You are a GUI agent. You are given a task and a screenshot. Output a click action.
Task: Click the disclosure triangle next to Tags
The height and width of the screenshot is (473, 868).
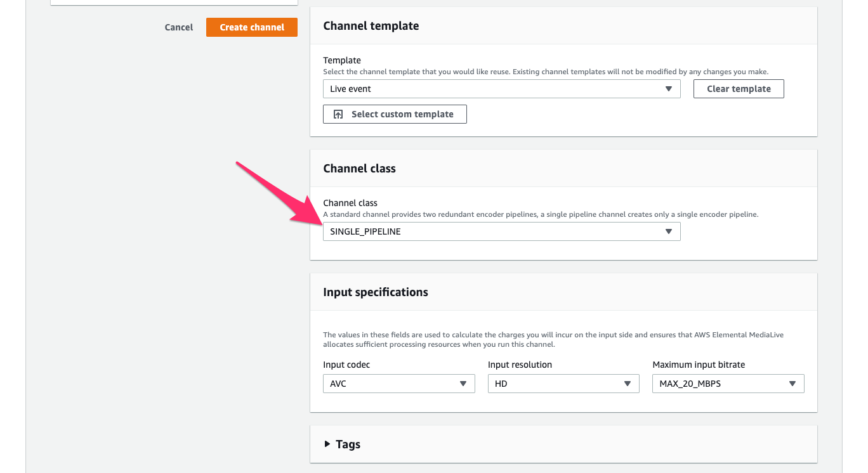[327, 444]
